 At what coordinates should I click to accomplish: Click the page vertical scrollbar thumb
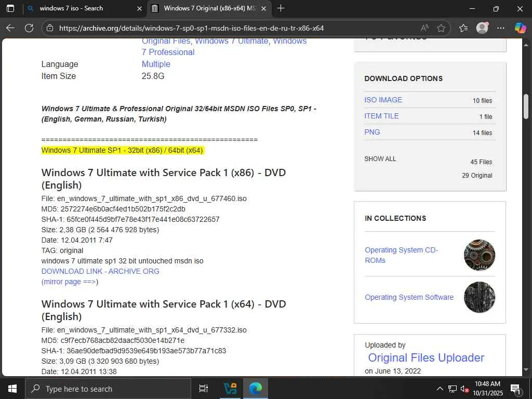(x=526, y=107)
